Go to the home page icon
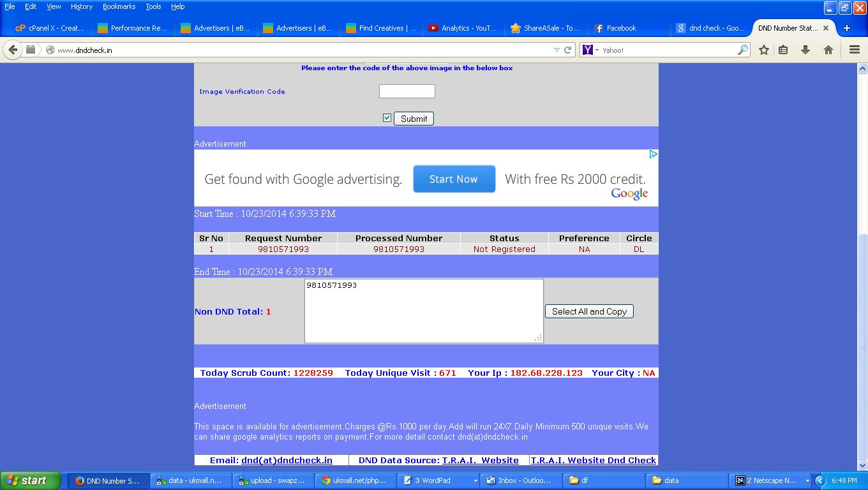This screenshot has width=868, height=490. 828,50
